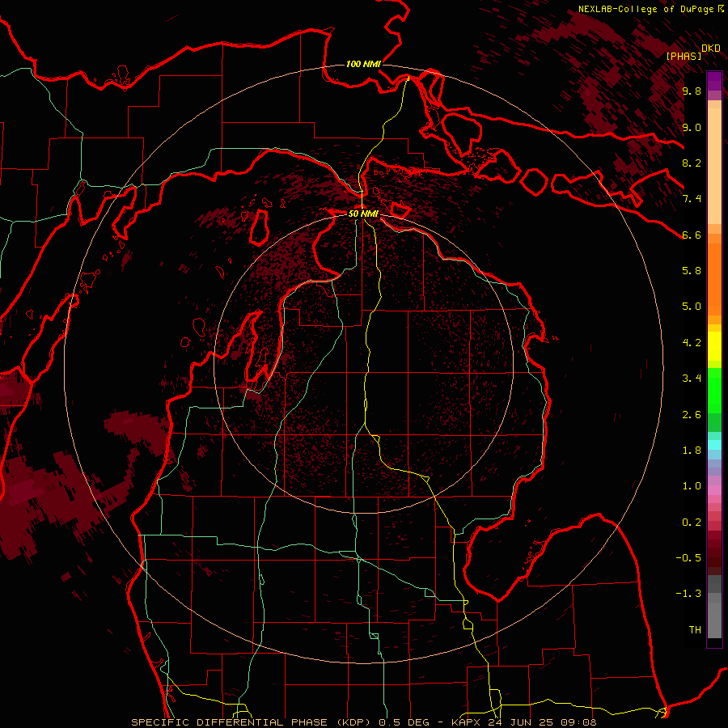
Task: Click the 9.8 value on color scale
Action: pos(692,91)
